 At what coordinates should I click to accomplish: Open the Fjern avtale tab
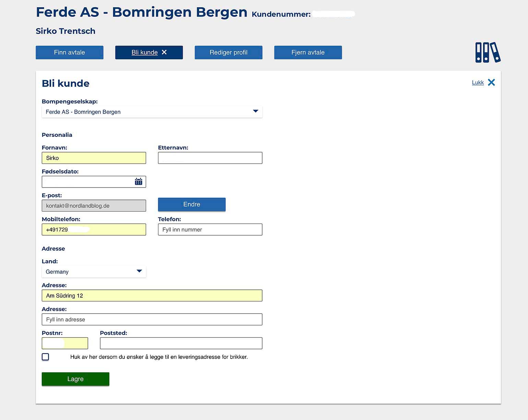[x=308, y=52]
